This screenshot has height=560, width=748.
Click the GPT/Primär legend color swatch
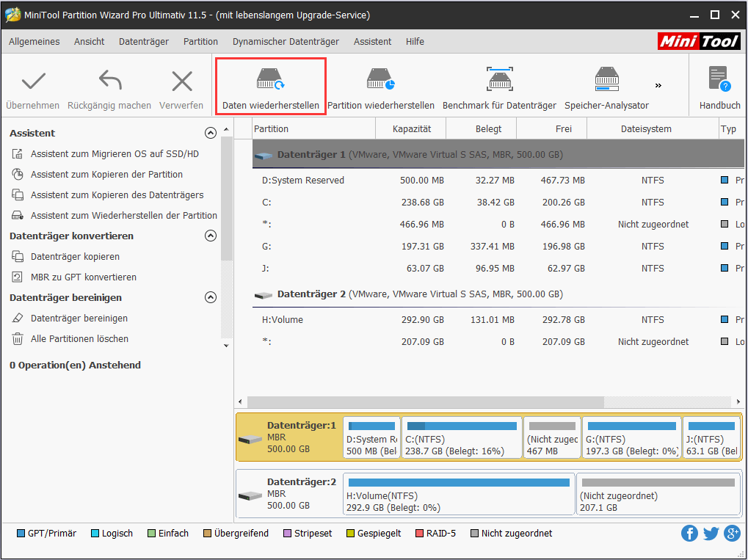[21, 534]
